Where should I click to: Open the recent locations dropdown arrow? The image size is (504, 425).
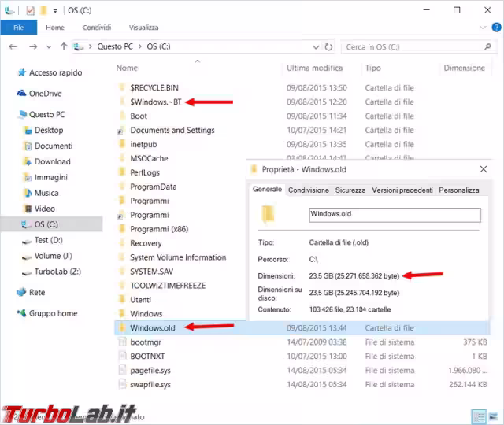click(49, 47)
